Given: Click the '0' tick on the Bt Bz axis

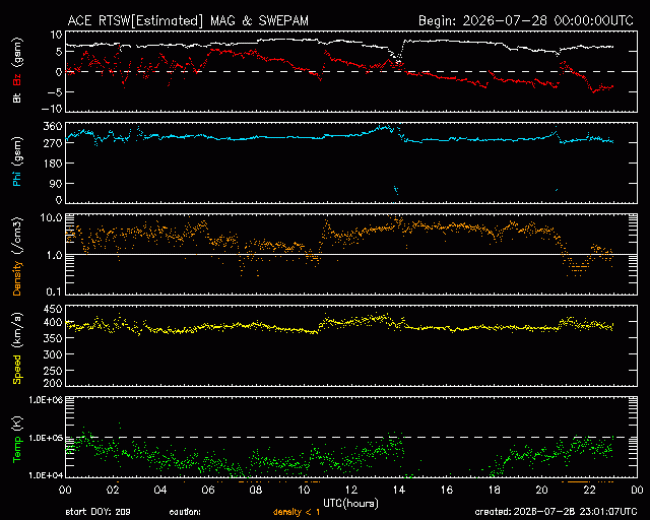Looking at the screenshot, I should tap(59, 72).
